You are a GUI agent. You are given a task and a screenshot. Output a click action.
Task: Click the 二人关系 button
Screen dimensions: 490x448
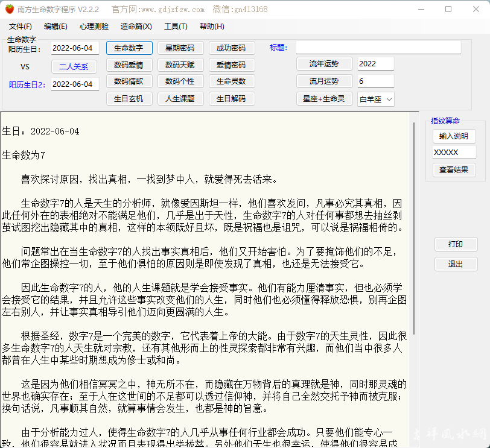(74, 67)
